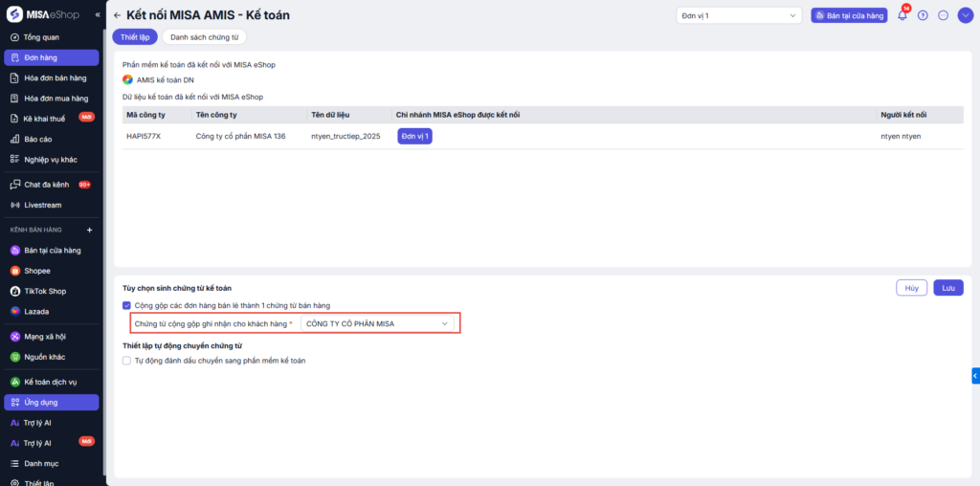Open Đơn vị 1 branch dropdown
Image resolution: width=980 pixels, height=486 pixels.
pyautogui.click(x=739, y=15)
